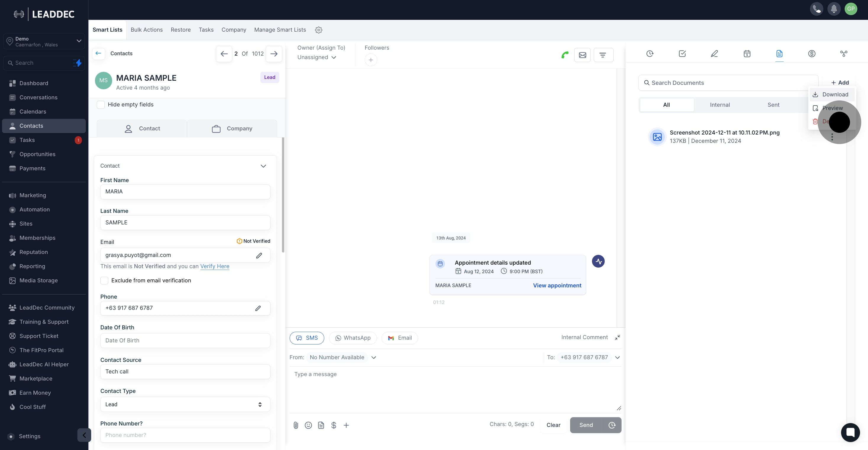The height and width of the screenshot is (450, 868).
Task: Open the Screenshot 2024-12-11 document thumbnail
Action: pos(657,137)
